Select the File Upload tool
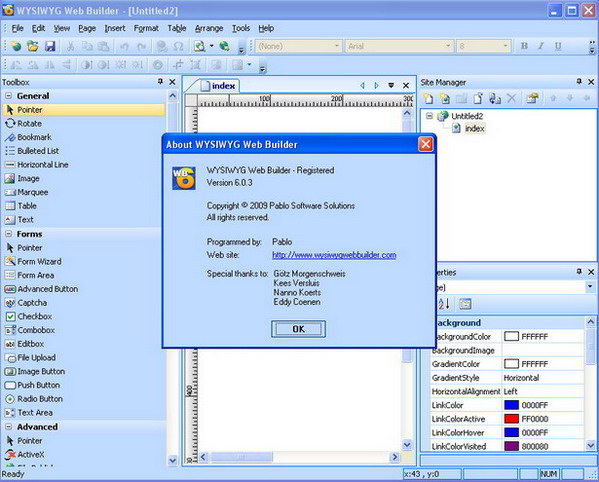The image size is (599, 482). [84, 358]
